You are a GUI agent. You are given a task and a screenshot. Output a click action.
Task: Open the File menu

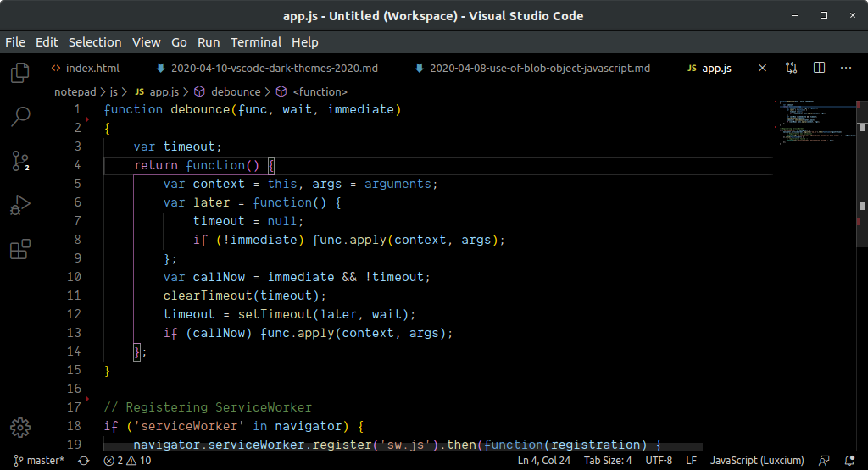(15, 42)
